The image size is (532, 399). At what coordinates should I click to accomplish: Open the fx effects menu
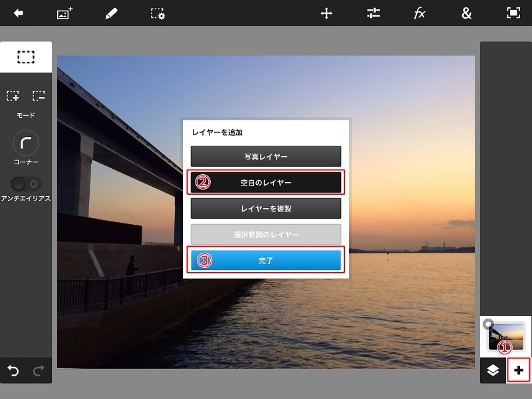click(x=420, y=13)
